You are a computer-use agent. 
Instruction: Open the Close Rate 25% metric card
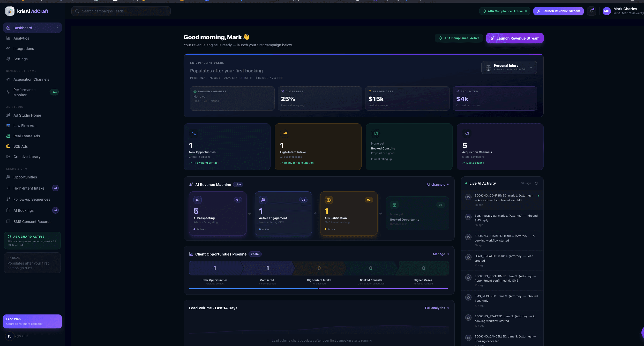coord(320,99)
